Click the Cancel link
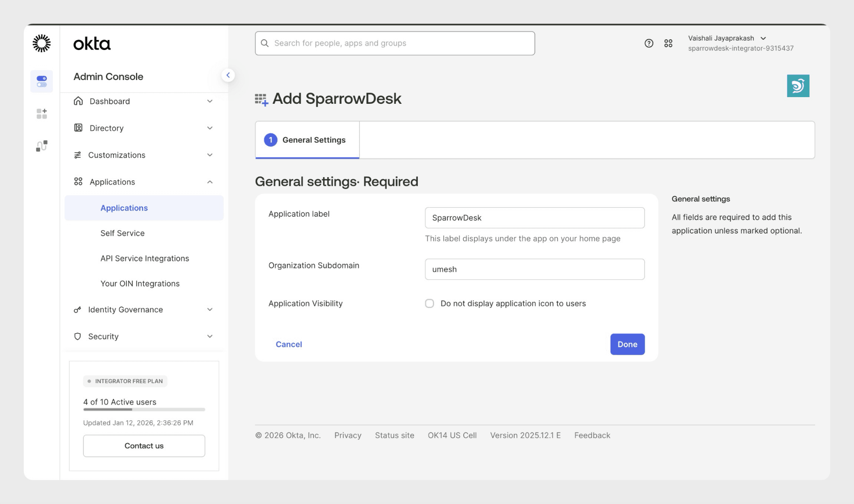This screenshot has height=504, width=854. pyautogui.click(x=289, y=344)
